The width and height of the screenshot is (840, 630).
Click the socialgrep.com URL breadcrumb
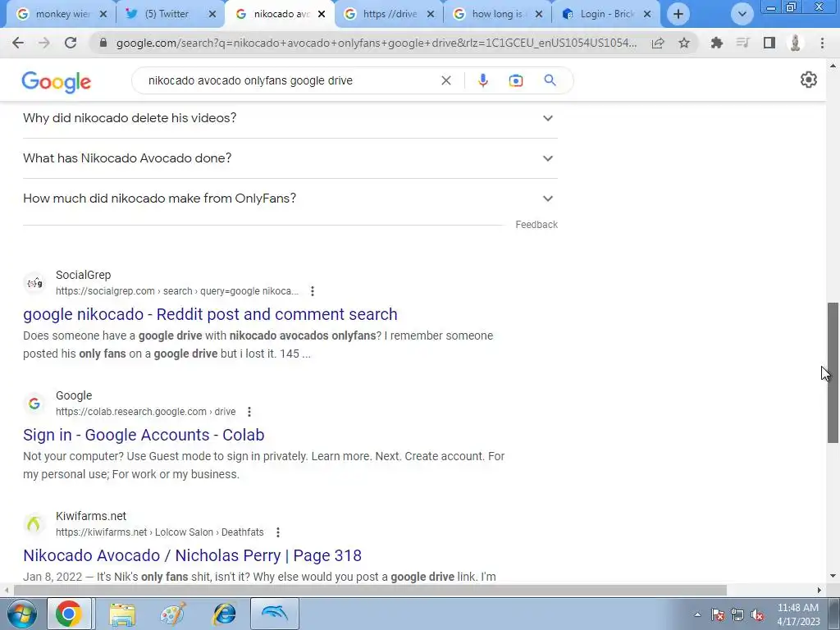(177, 291)
